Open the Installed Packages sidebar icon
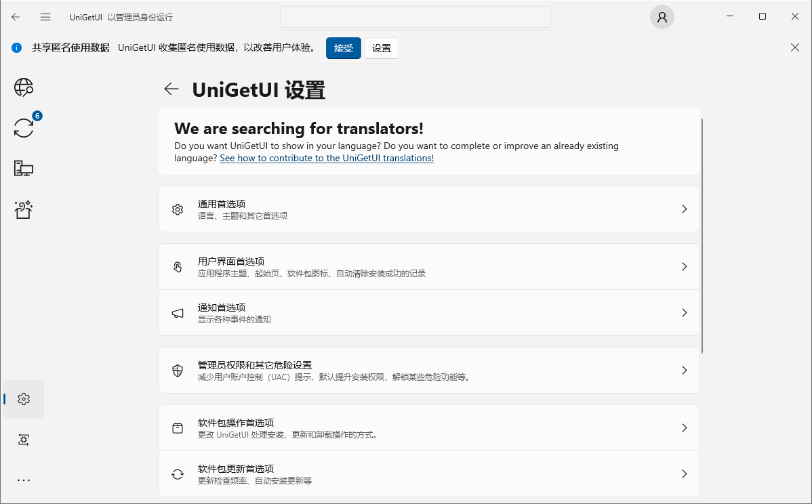 pos(24,168)
